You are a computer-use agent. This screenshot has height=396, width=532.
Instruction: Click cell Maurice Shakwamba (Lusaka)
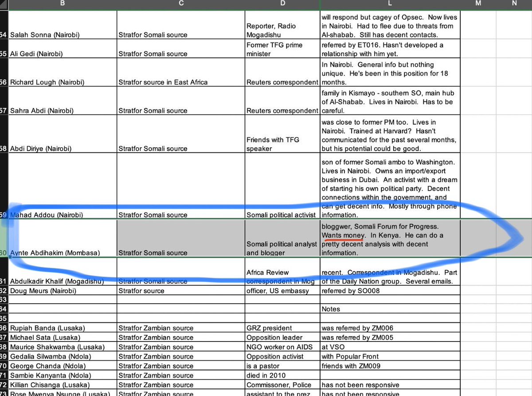[x=63, y=347]
